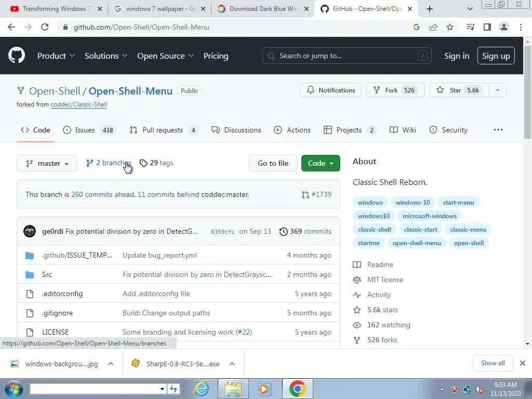Open Windows Media Player in taskbar
The image size is (532, 399).
264,389
